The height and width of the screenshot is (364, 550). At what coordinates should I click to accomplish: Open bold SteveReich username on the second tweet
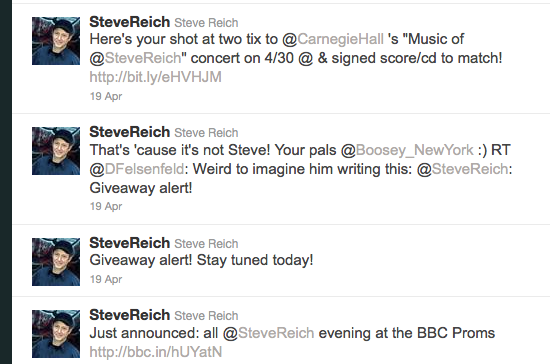(x=129, y=132)
